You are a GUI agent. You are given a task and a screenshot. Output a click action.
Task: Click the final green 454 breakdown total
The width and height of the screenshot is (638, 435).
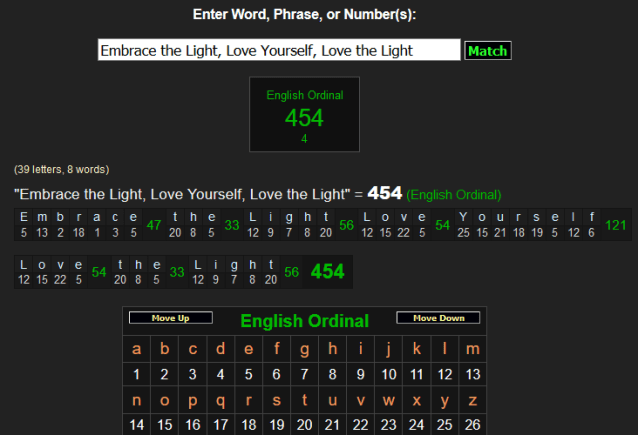(x=327, y=272)
